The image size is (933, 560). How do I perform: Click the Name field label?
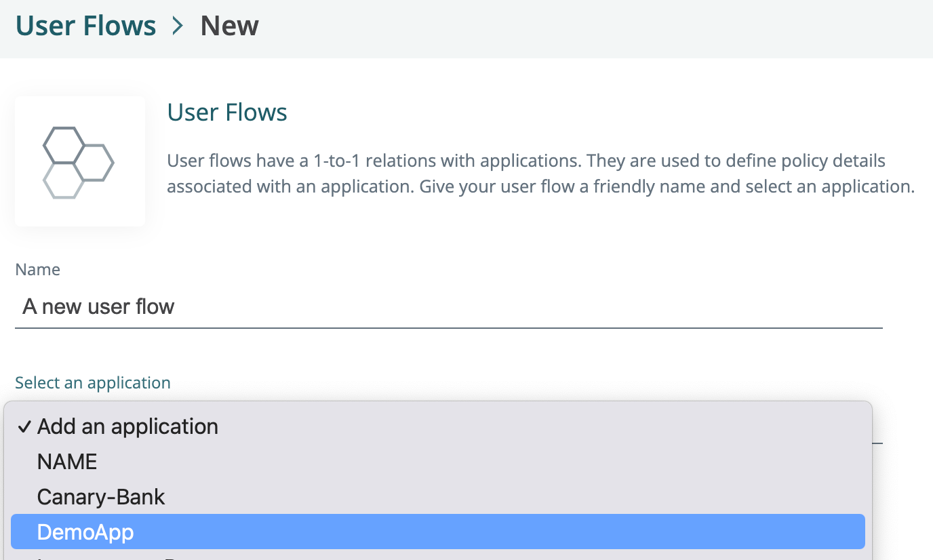pyautogui.click(x=38, y=270)
